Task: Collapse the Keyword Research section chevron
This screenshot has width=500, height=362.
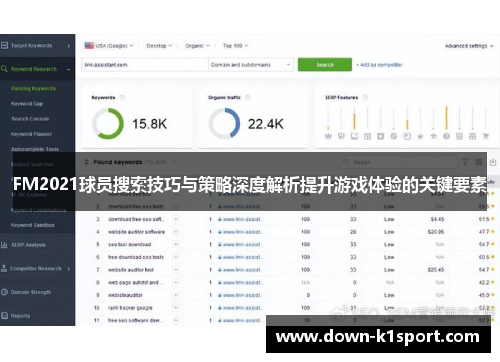Action: click(69, 69)
